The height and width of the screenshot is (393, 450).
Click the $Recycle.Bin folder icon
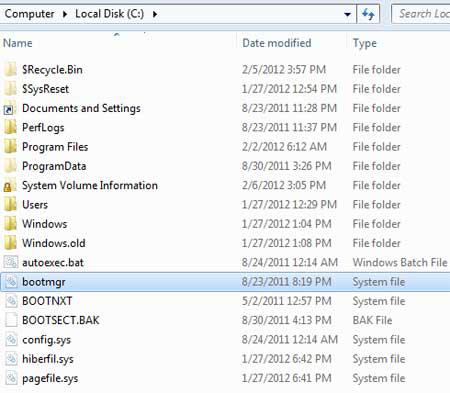point(10,70)
